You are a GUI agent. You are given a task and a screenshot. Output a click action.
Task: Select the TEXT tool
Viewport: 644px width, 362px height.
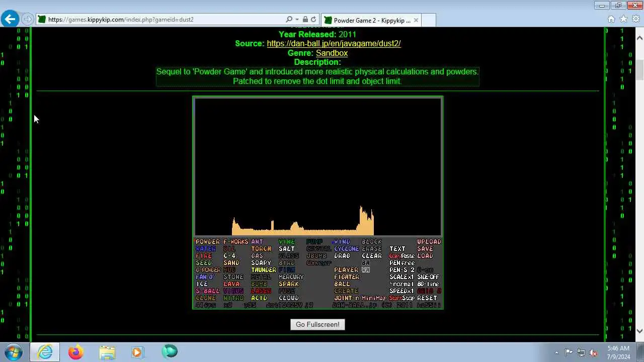(x=397, y=249)
